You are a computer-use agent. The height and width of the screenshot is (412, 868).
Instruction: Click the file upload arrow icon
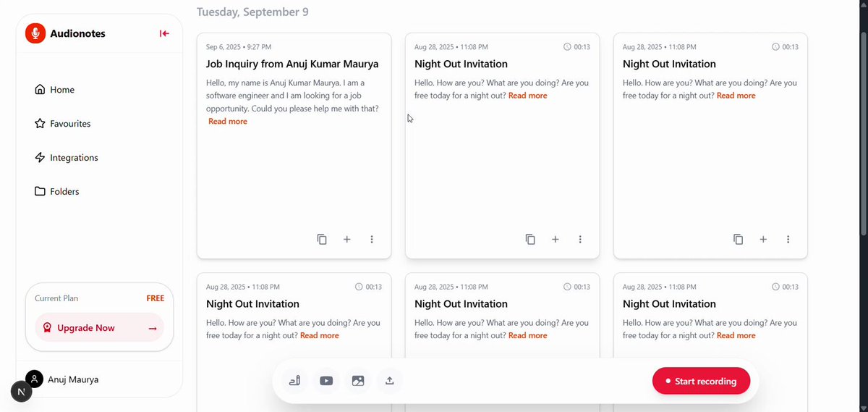tap(390, 381)
